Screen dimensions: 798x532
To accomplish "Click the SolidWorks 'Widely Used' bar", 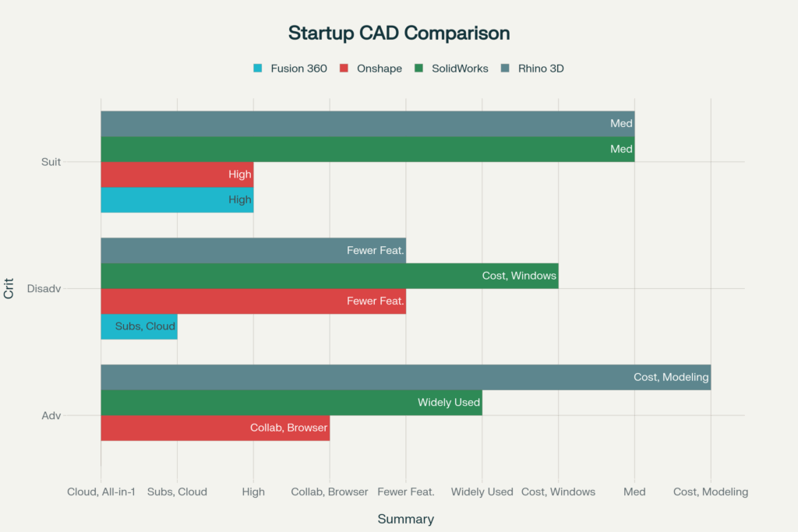I will (291, 403).
